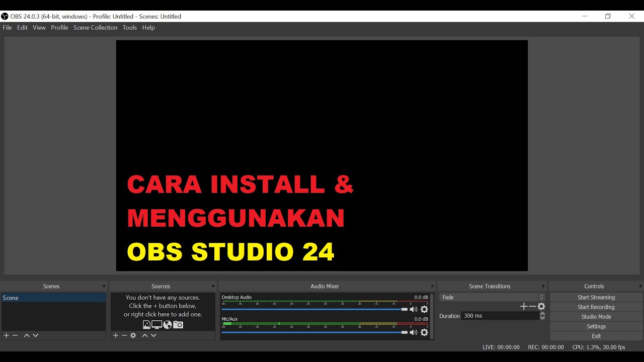
Task: Move source down using the Sources down arrow
Action: tap(153, 335)
